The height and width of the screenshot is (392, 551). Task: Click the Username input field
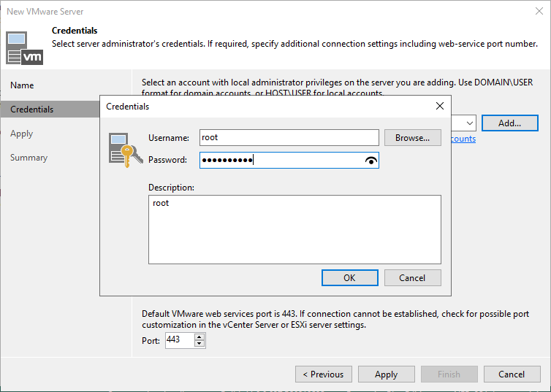(x=289, y=137)
